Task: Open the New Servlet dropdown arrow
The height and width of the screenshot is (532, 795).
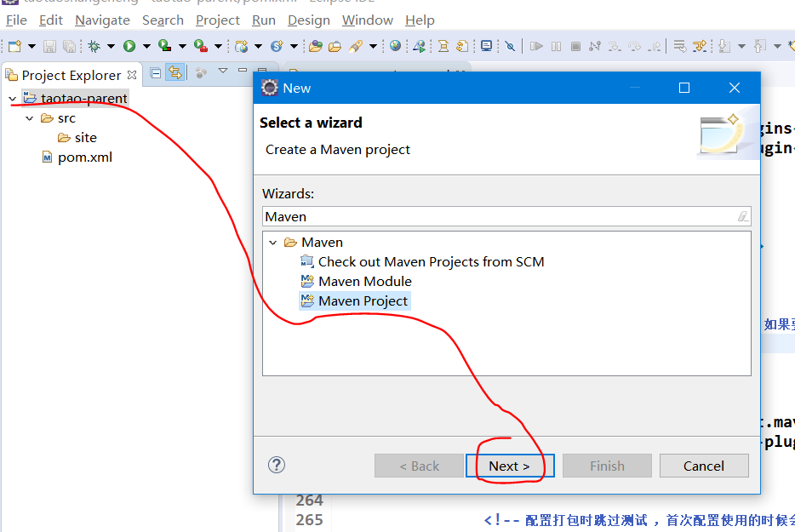Action: (x=294, y=46)
